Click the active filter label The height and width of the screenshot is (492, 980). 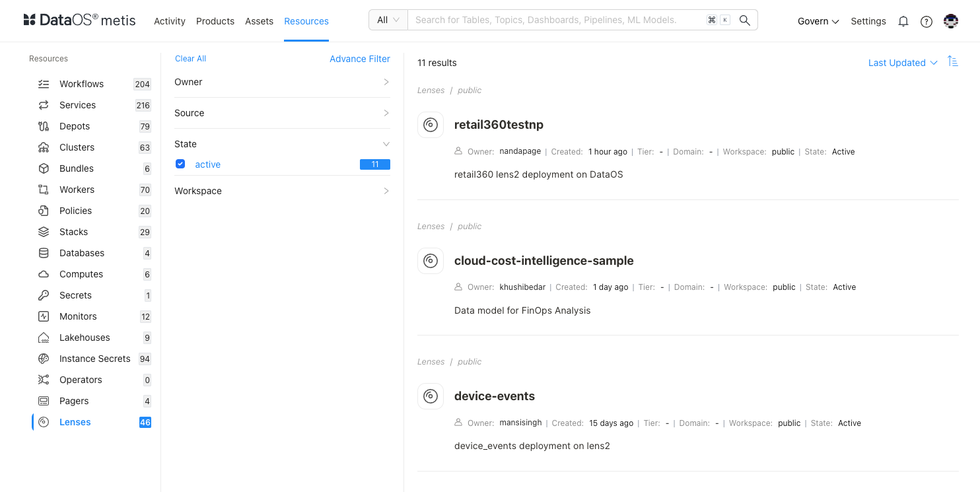(208, 164)
